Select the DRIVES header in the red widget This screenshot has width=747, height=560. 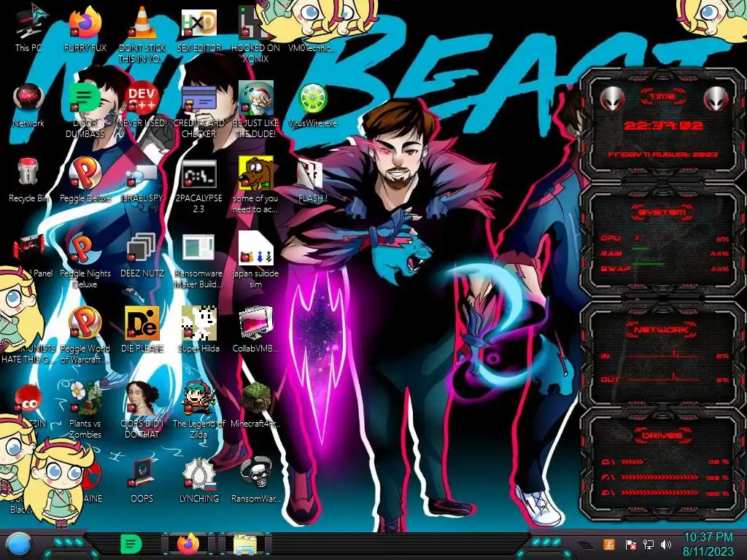pyautogui.click(x=662, y=435)
